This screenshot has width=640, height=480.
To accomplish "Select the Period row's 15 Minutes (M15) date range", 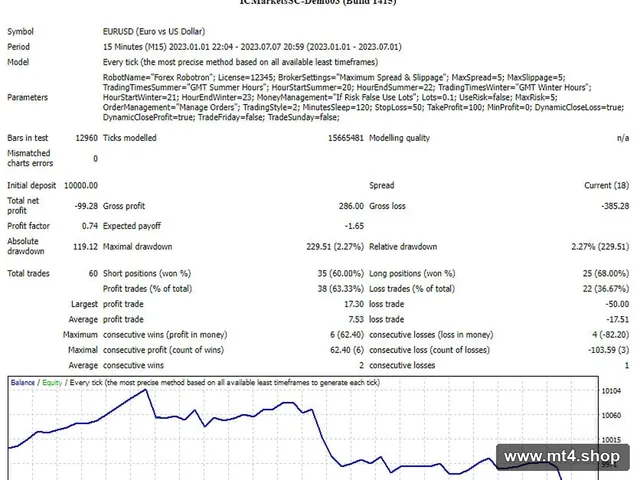I will [x=252, y=47].
